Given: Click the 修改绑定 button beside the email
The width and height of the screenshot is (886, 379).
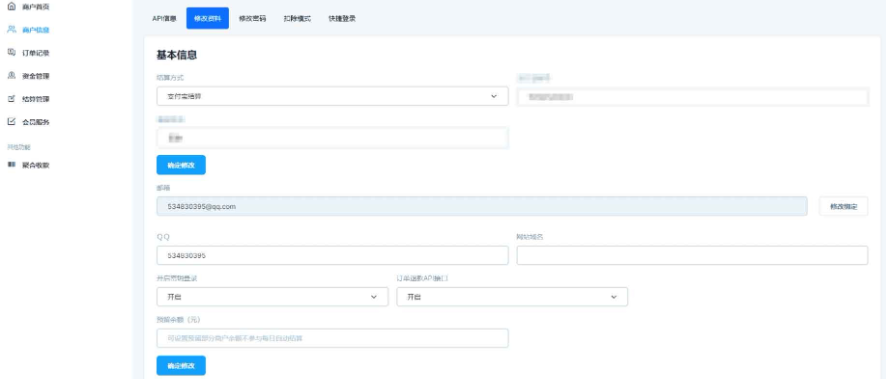Looking at the screenshot, I should tap(844, 207).
